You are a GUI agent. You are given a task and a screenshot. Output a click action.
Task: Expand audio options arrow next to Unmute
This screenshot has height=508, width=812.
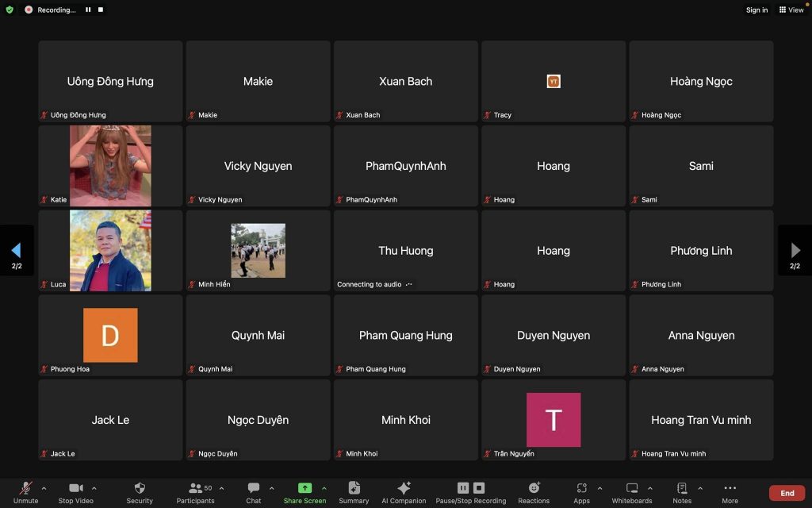pos(44,488)
